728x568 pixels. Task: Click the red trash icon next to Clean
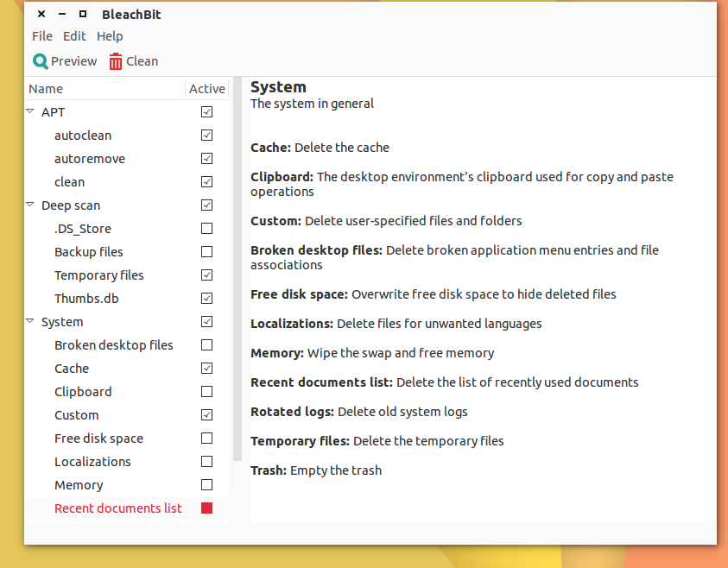click(x=115, y=60)
